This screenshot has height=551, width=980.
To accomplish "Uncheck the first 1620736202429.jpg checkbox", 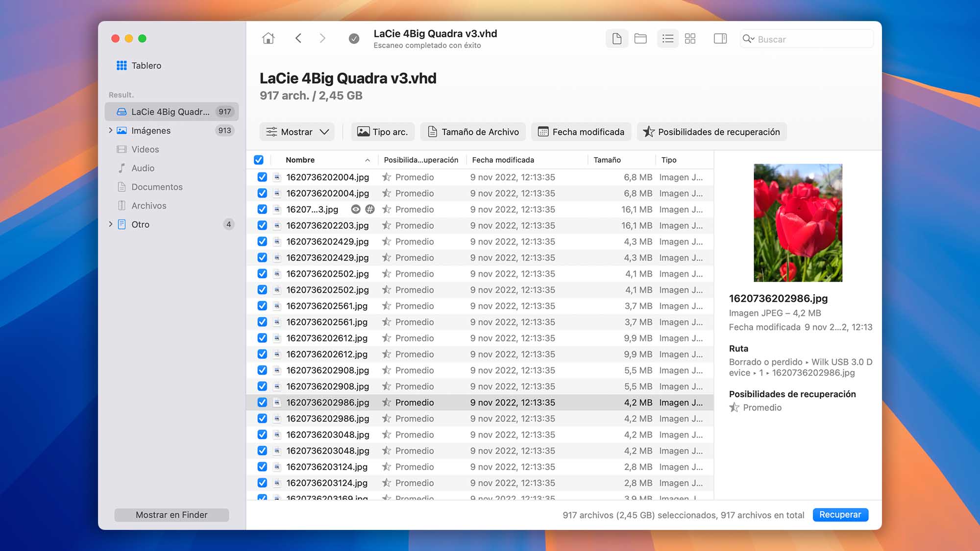I will tap(262, 241).
